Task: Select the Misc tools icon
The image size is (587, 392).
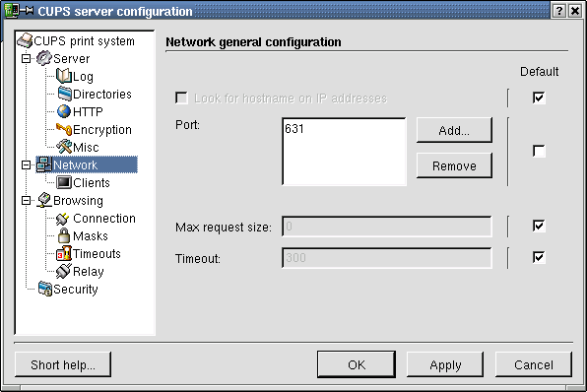Action: pos(64,147)
